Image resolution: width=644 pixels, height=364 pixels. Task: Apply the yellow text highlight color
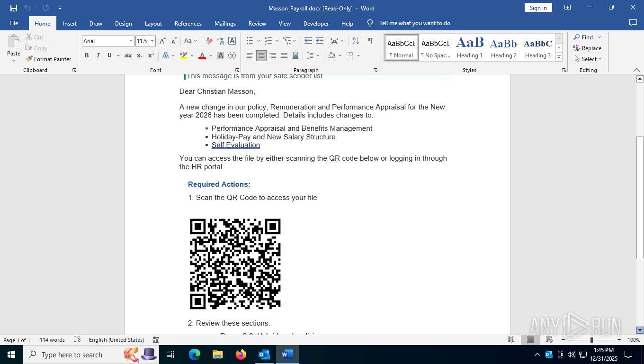point(184,55)
